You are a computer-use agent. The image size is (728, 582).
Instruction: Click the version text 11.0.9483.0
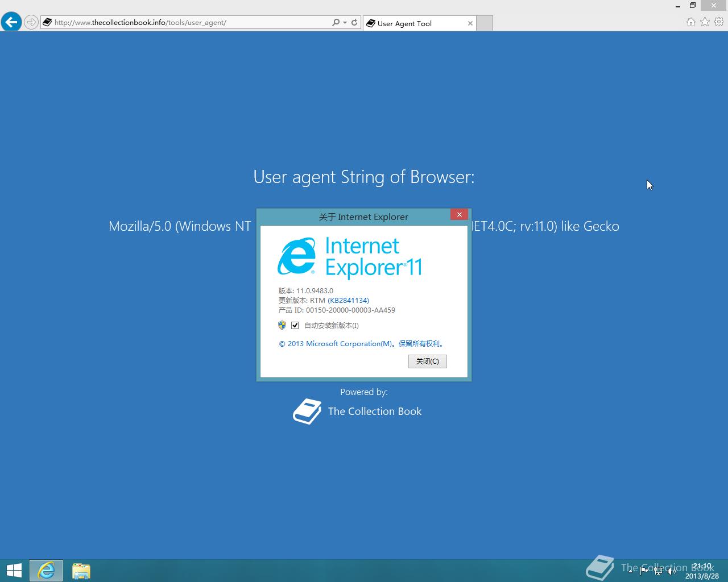click(315, 290)
